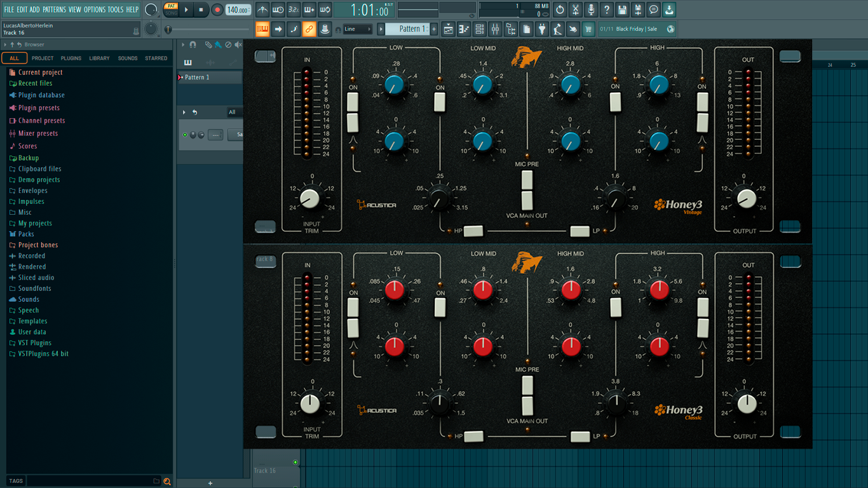The width and height of the screenshot is (868, 488).
Task: Click the Record button
Action: coord(217,10)
